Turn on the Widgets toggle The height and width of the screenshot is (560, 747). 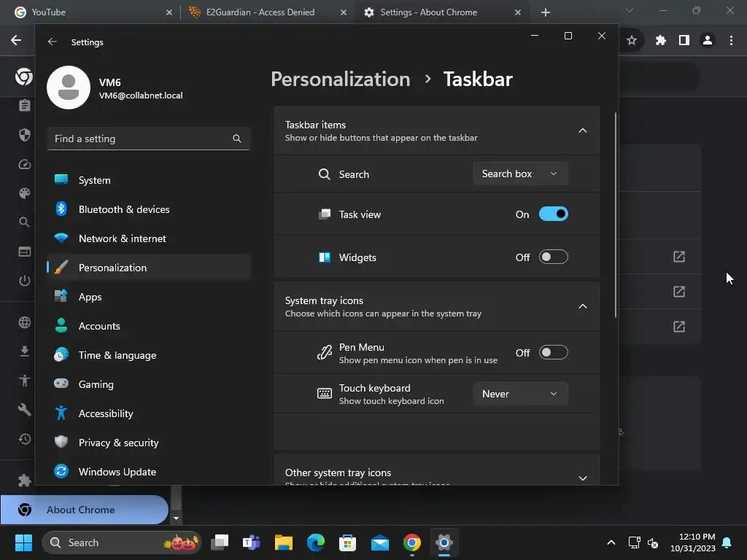click(x=553, y=257)
